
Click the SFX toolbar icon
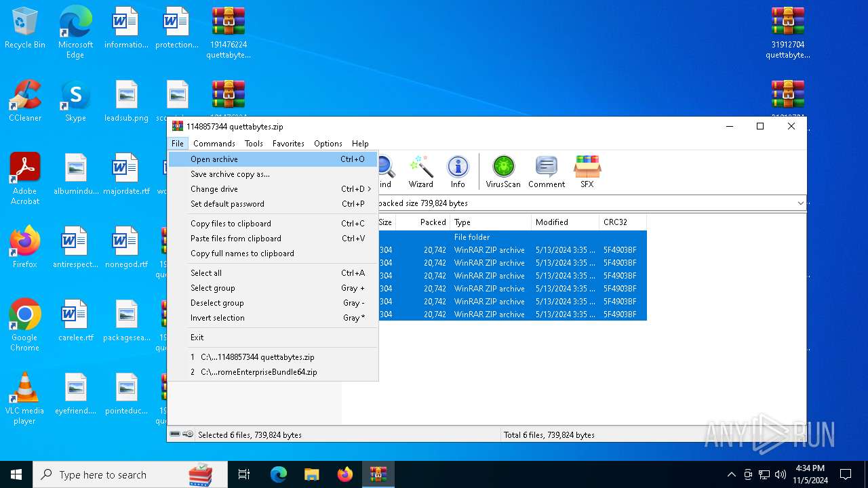tap(587, 172)
